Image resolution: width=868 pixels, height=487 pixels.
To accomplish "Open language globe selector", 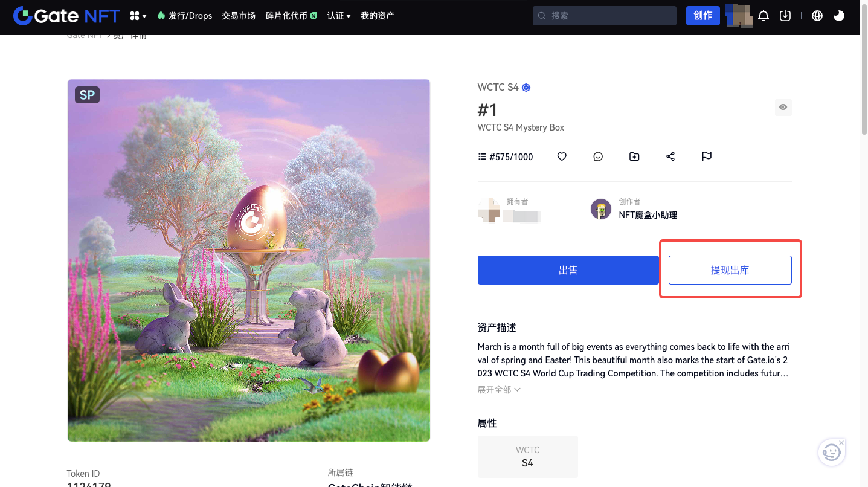I will pyautogui.click(x=817, y=16).
